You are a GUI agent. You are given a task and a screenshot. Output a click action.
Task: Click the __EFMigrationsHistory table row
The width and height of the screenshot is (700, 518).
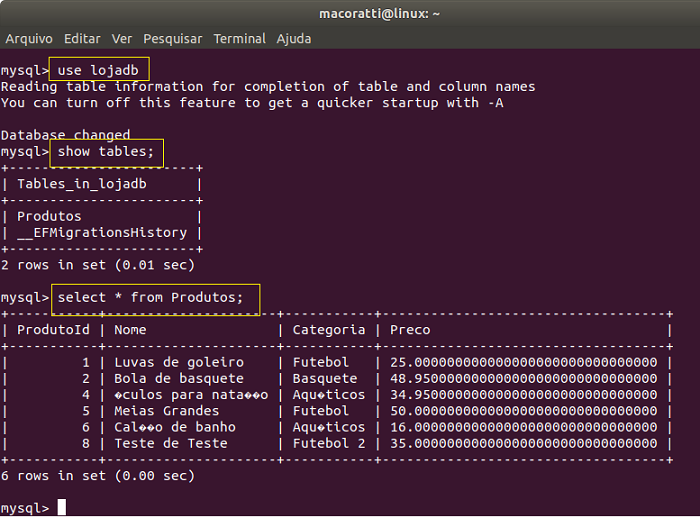coord(102,233)
